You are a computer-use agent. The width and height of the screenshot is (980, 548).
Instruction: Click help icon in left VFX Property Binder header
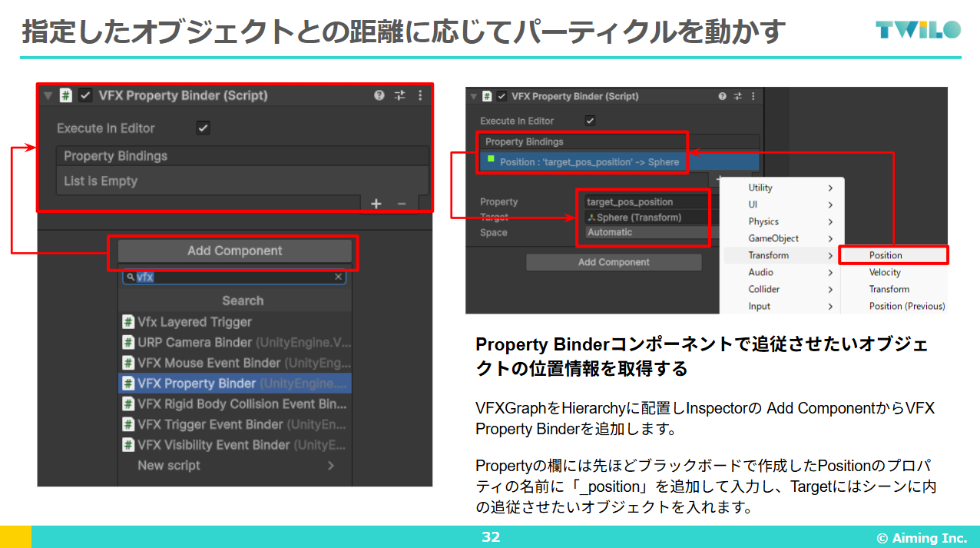(379, 95)
